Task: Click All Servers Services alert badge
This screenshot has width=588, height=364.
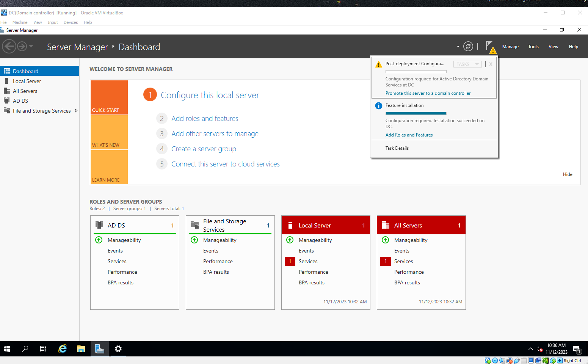Action: [x=386, y=261]
